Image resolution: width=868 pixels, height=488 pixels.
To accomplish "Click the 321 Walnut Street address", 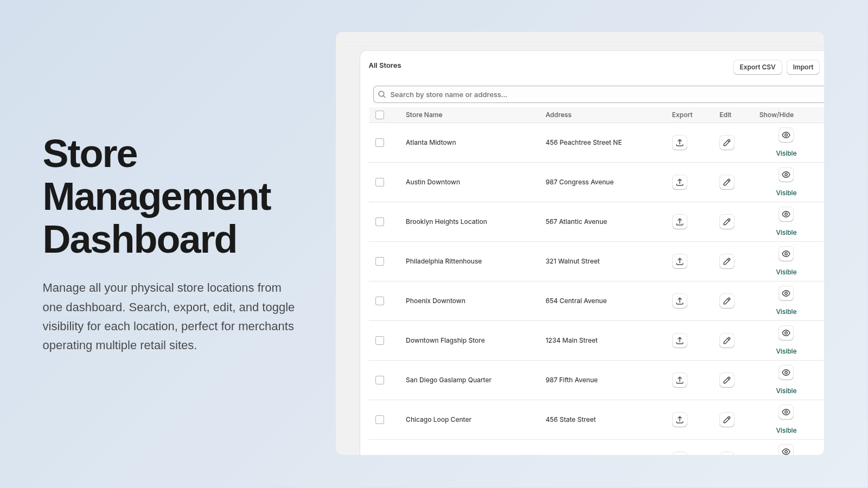I will [x=573, y=261].
